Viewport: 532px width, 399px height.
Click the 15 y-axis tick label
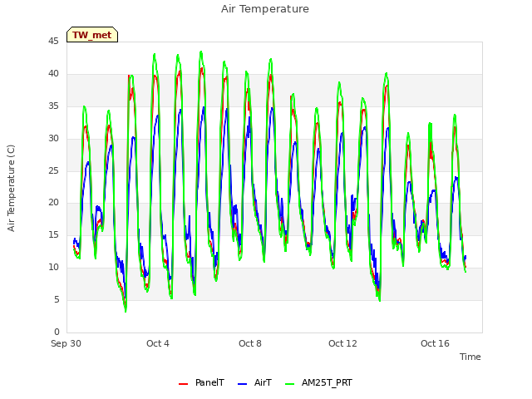click(x=53, y=234)
